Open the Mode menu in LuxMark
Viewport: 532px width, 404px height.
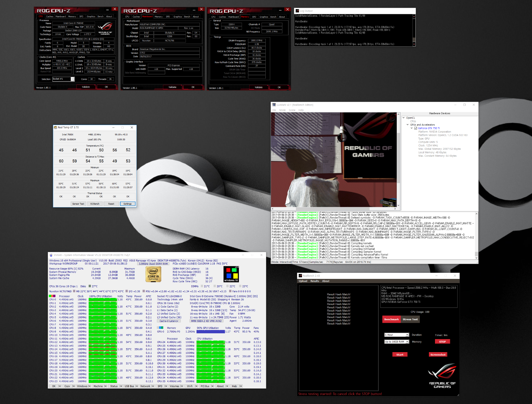click(x=282, y=110)
